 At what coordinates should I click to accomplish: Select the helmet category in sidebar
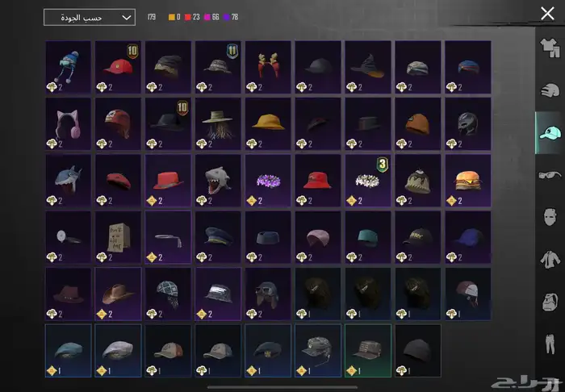click(x=550, y=90)
